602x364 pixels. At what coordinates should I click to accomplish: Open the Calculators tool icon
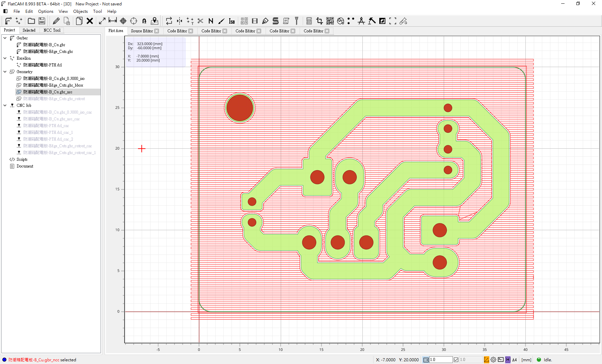click(x=309, y=21)
